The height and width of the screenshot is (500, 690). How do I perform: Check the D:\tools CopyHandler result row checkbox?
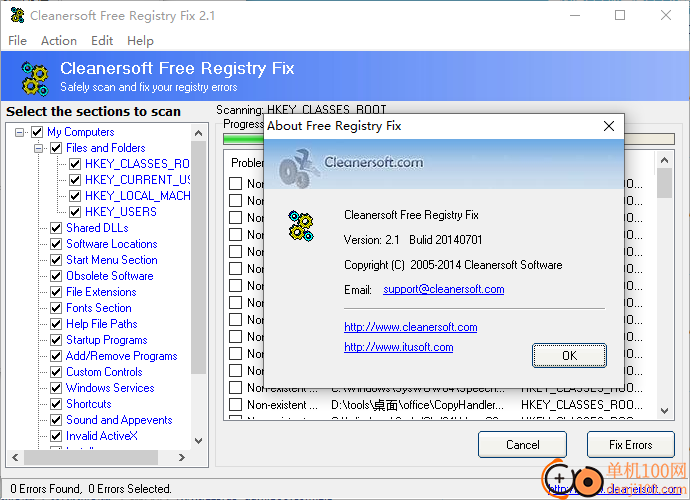pos(235,404)
